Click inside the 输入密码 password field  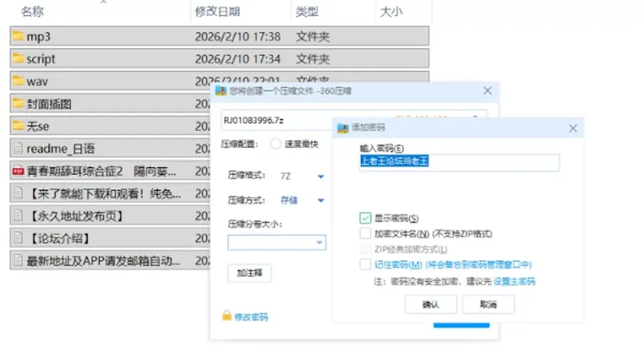click(459, 162)
